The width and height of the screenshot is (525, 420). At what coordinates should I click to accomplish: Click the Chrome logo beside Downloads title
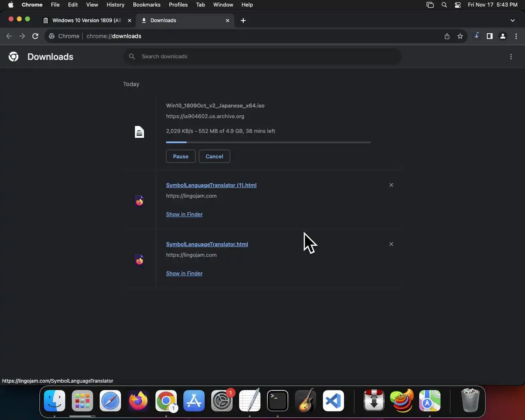[x=14, y=57]
